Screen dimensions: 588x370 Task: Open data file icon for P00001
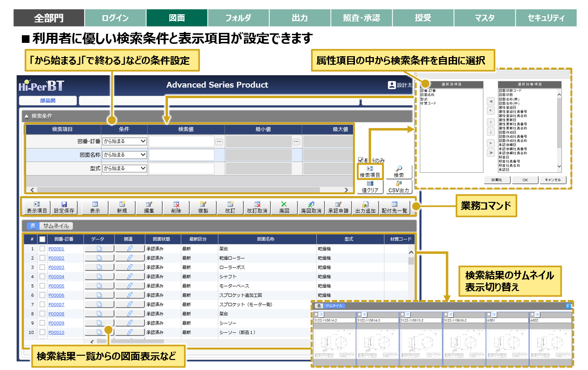coord(99,249)
